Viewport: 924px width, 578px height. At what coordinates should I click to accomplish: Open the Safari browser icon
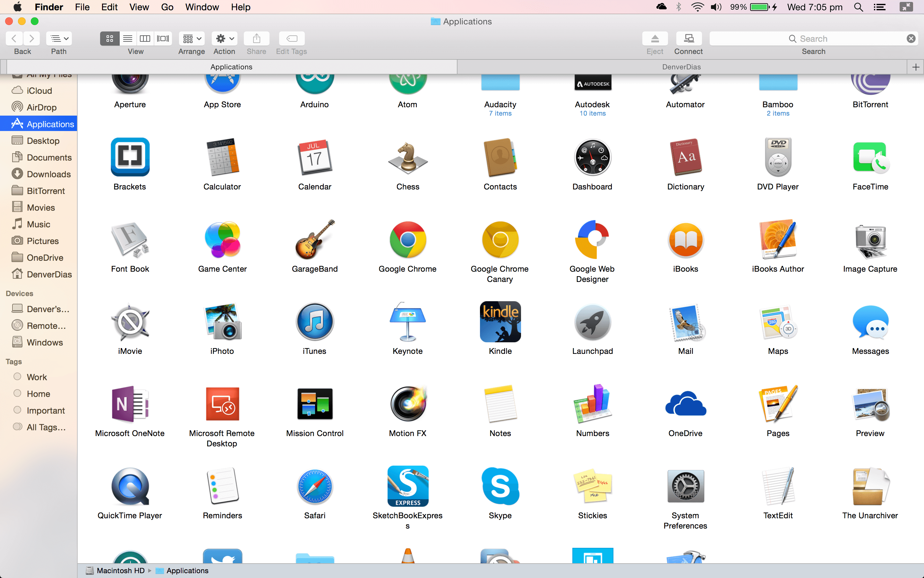(x=315, y=486)
